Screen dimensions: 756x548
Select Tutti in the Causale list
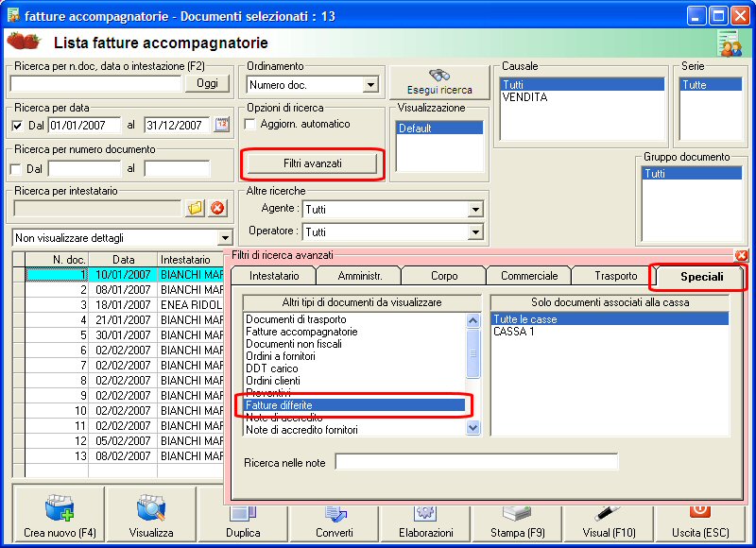coord(582,85)
